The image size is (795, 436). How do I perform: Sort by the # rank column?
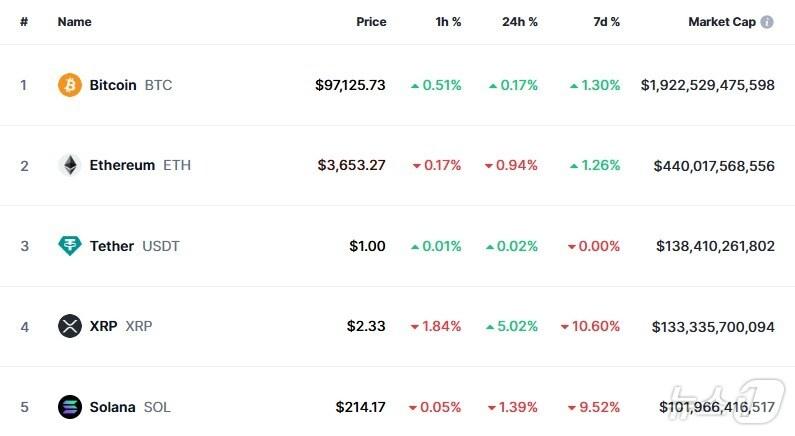coord(24,22)
